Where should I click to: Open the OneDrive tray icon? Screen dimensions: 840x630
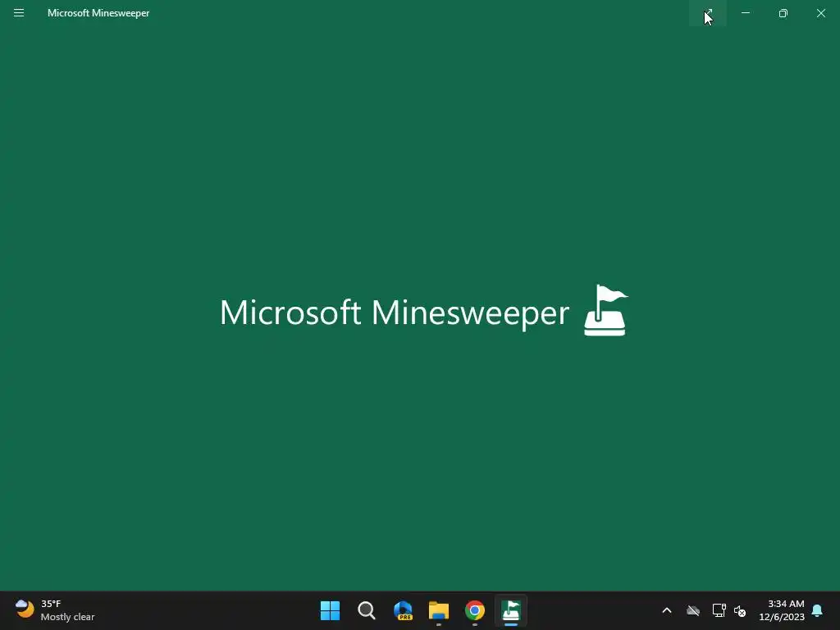(693, 610)
